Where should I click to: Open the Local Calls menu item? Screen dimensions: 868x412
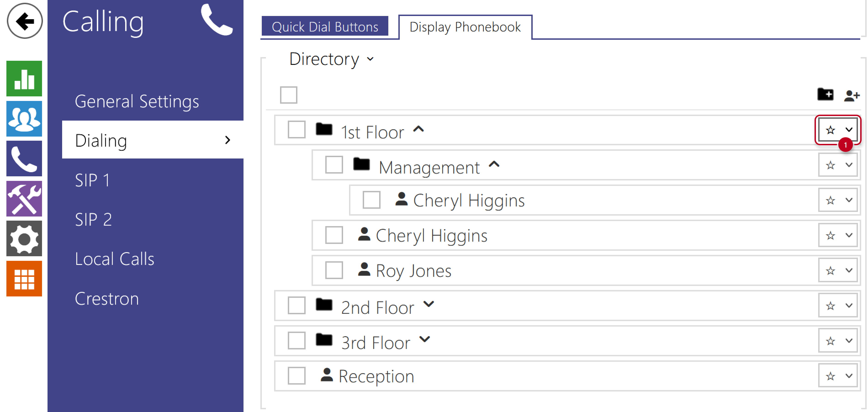point(115,259)
